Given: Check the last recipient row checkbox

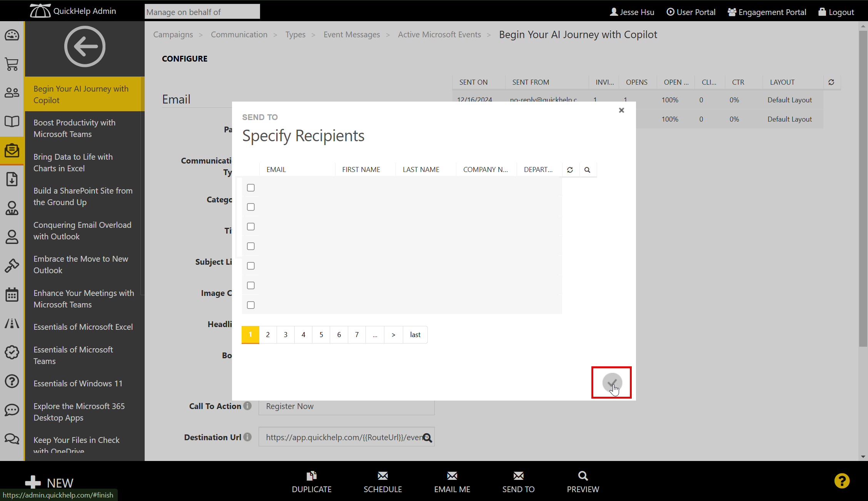Looking at the screenshot, I should tap(251, 305).
